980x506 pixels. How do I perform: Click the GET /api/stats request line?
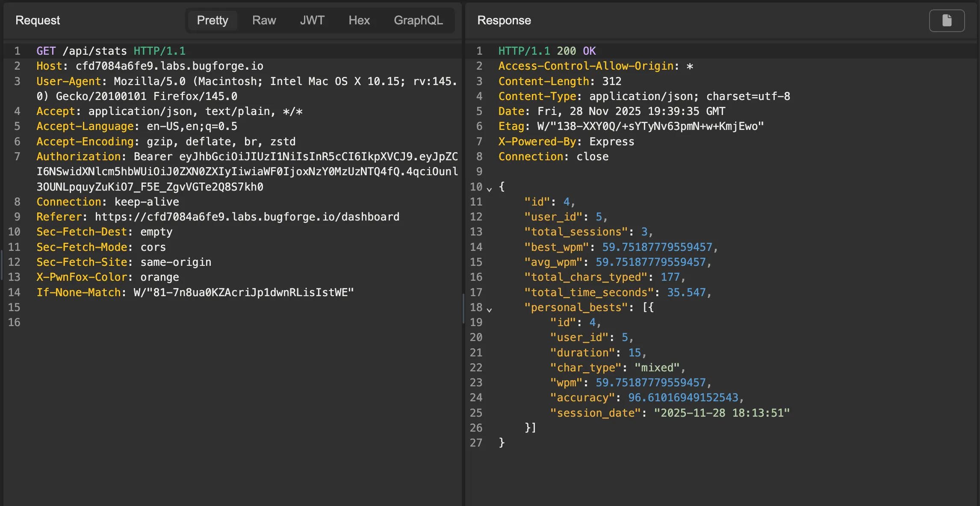[x=111, y=51]
